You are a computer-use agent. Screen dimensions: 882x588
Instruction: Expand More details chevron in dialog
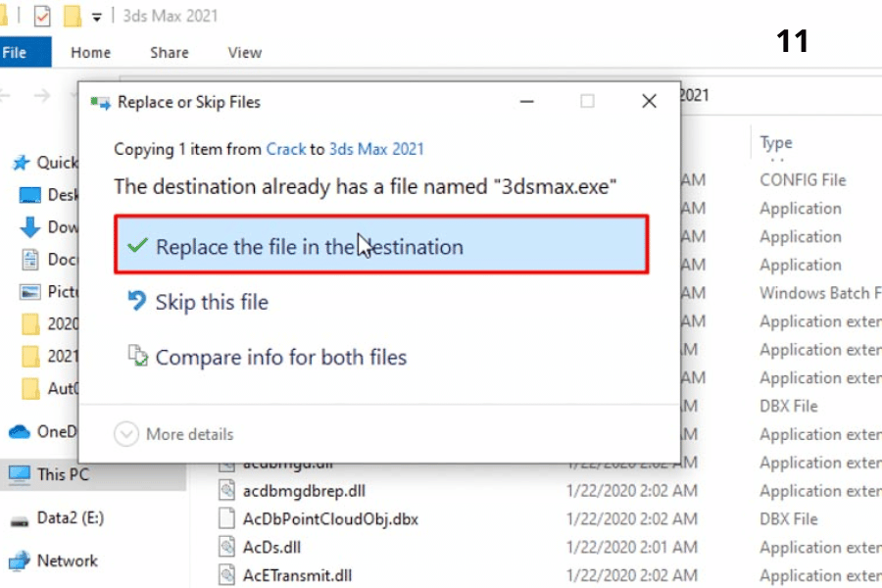click(127, 434)
